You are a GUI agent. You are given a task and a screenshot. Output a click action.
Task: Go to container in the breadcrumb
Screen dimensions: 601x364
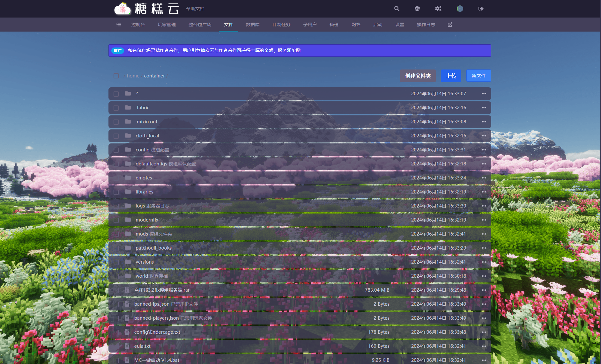click(154, 76)
